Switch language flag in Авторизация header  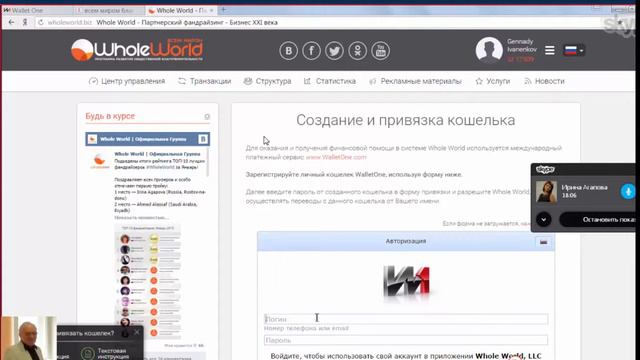click(x=543, y=242)
